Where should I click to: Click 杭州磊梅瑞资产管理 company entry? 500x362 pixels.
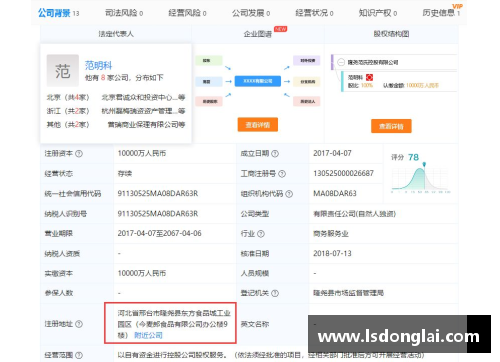click(143, 111)
